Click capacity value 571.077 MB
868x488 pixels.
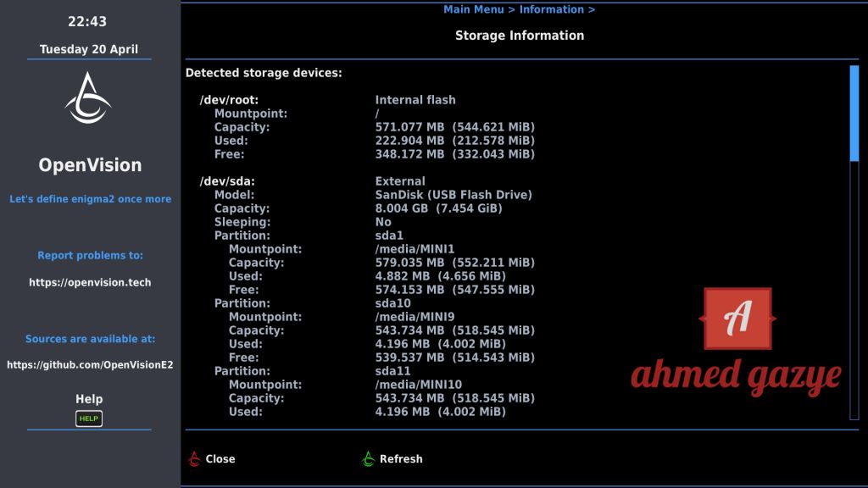[409, 127]
